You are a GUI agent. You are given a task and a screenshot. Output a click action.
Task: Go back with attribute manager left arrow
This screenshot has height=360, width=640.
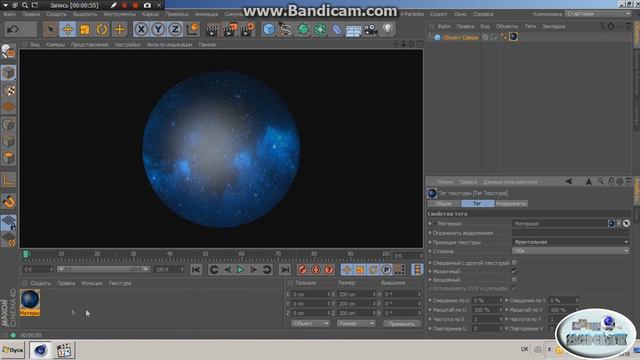click(x=568, y=182)
